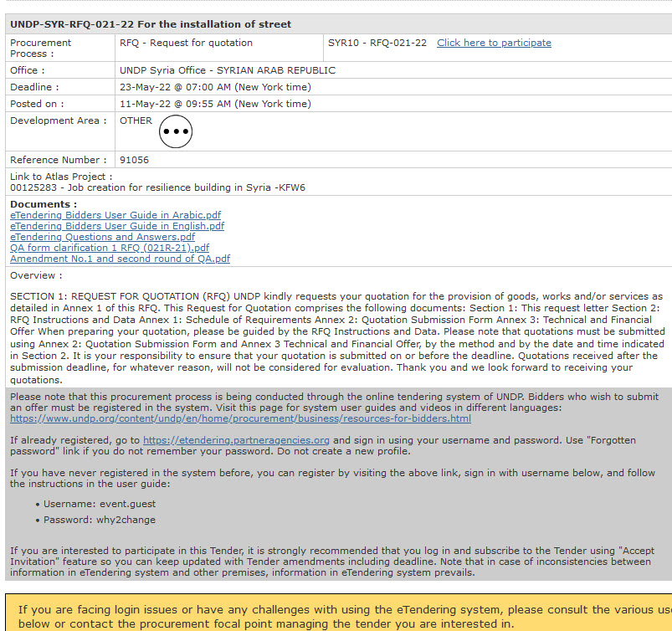Click the 'Documents :' section heading
Viewport: 672px width, 631px height.
click(44, 204)
